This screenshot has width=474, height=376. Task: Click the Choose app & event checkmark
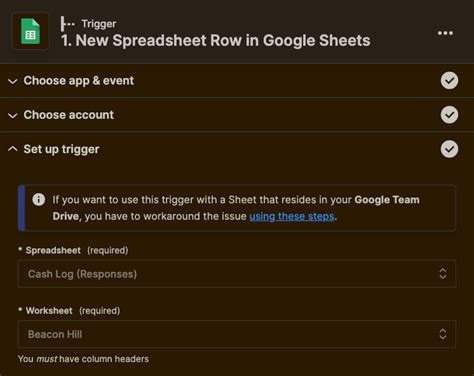click(x=449, y=81)
